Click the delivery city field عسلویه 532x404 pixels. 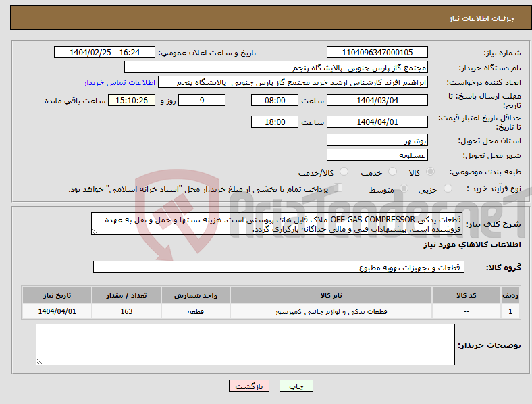coord(377,155)
